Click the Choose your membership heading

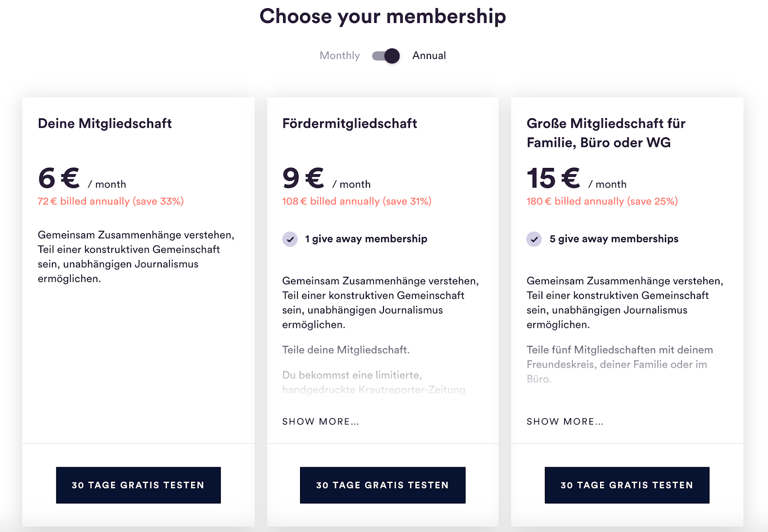(383, 16)
